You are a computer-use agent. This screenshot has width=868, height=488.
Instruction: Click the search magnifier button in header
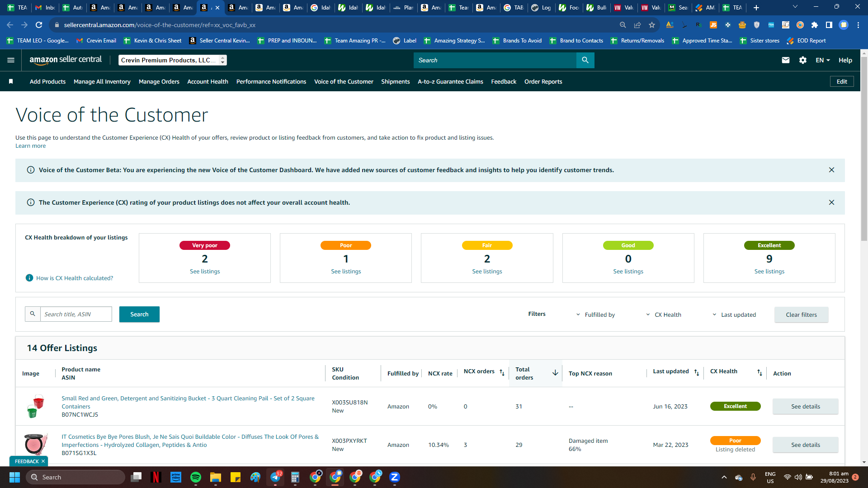pyautogui.click(x=585, y=60)
